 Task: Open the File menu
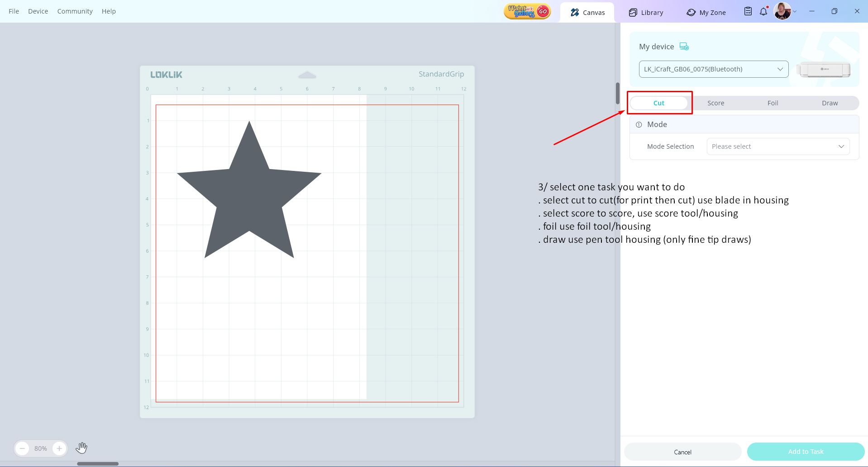point(14,11)
